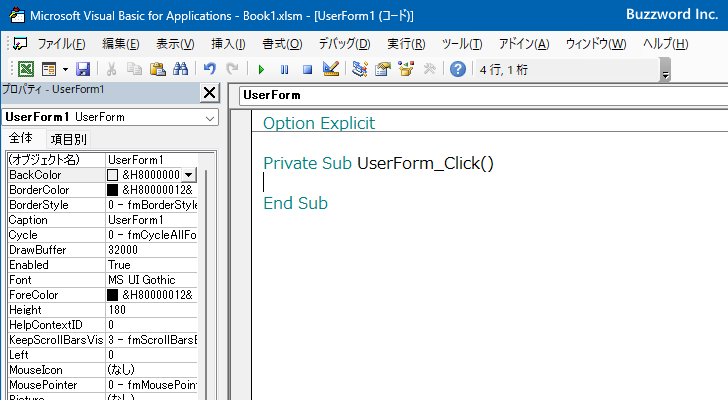
Task: Toggle Design Mode icon
Action: [x=331, y=69]
